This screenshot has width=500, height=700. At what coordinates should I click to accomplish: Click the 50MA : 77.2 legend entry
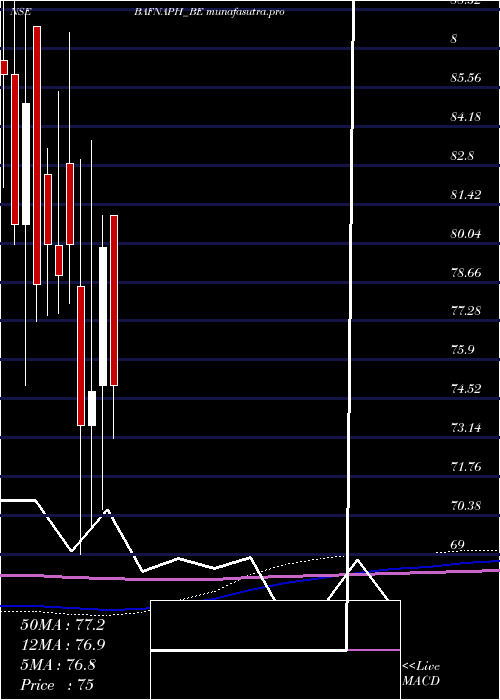pos(62,625)
